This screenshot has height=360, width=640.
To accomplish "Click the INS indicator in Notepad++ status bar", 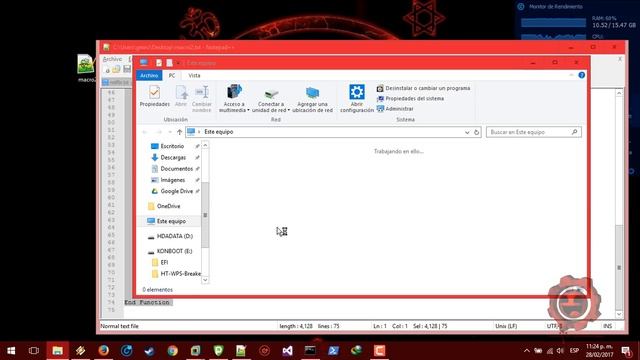I will pos(607,326).
